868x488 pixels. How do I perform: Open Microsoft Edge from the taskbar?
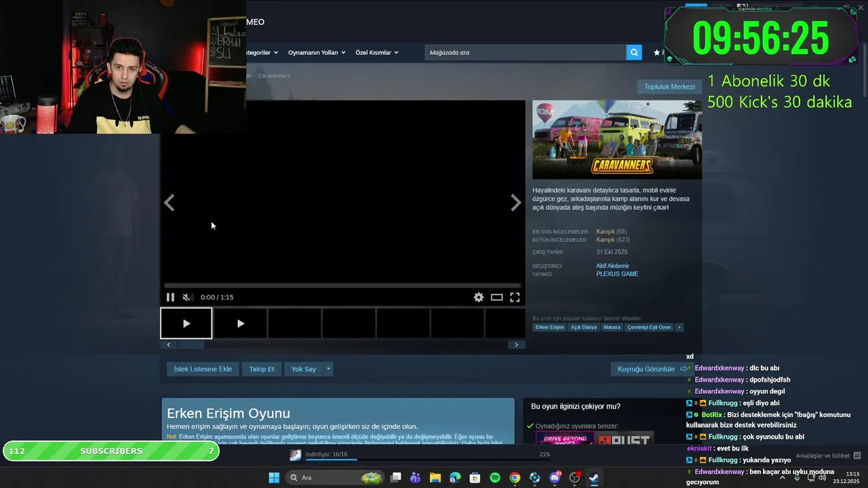pos(455,478)
